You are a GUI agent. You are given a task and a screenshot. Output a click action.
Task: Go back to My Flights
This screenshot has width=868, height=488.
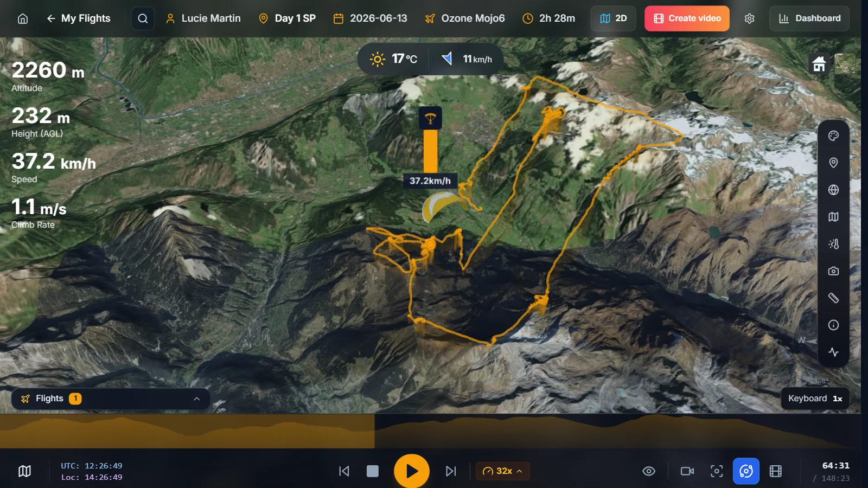click(x=79, y=18)
